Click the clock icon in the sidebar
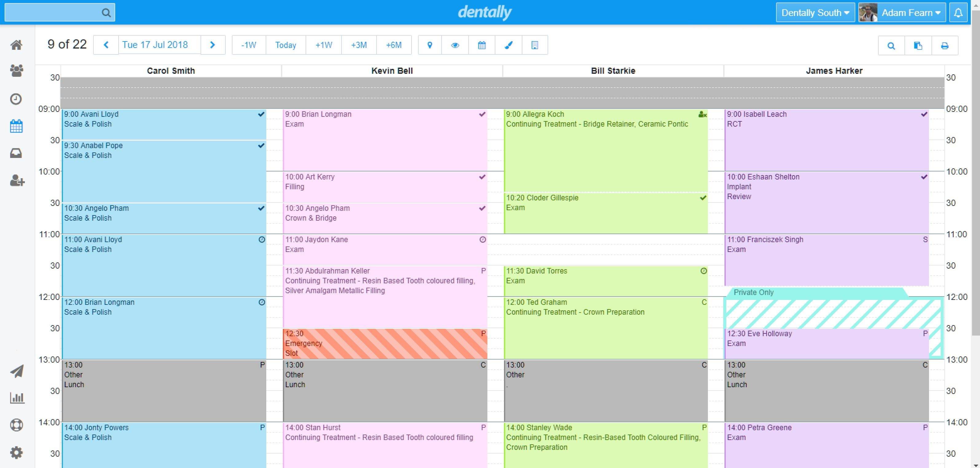Screen dimensions: 980x468 coord(16,99)
